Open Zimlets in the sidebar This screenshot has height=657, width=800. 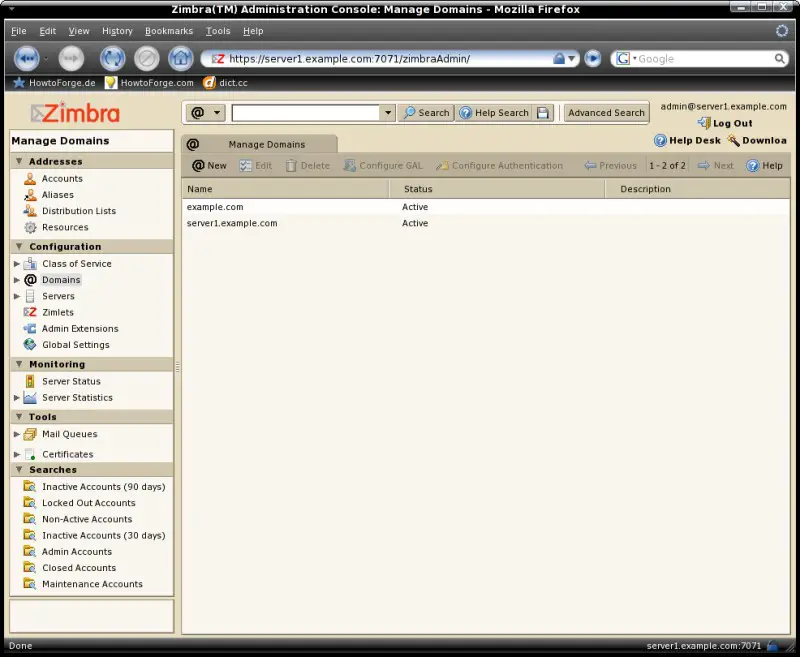pos(58,313)
